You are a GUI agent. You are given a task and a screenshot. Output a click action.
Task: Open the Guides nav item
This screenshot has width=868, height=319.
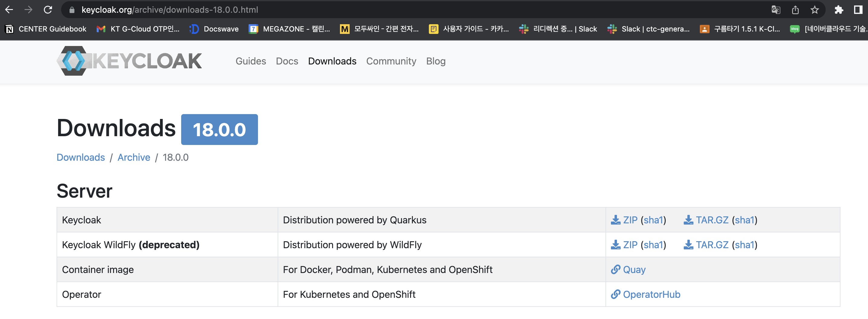coord(251,61)
